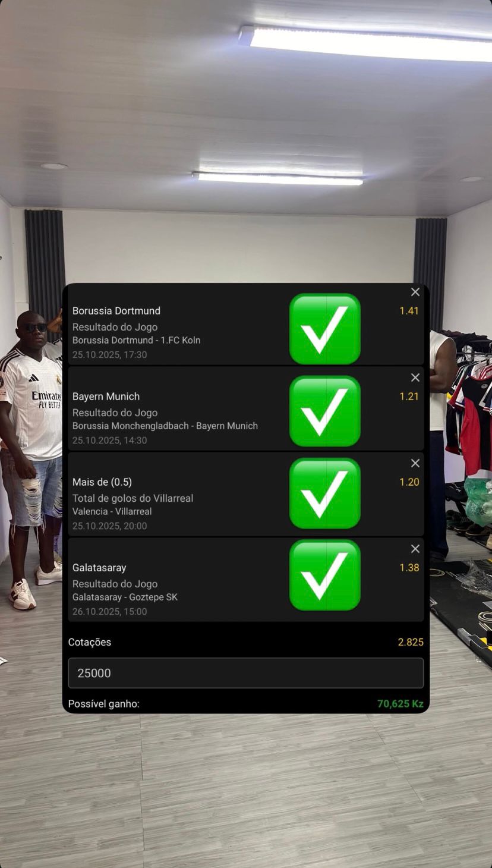This screenshot has height=868, width=492.
Task: Open the Borussia Dortmund - 1.FC Koln match
Action: coord(136,341)
